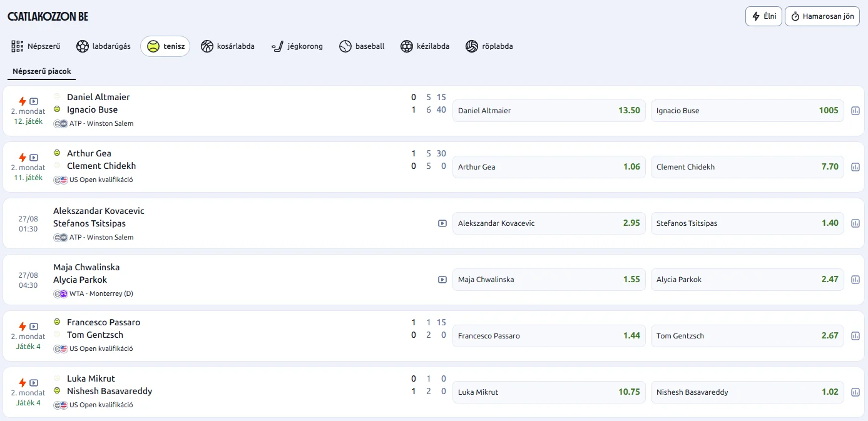Bet on Arthur Gea at 1.06

point(549,167)
